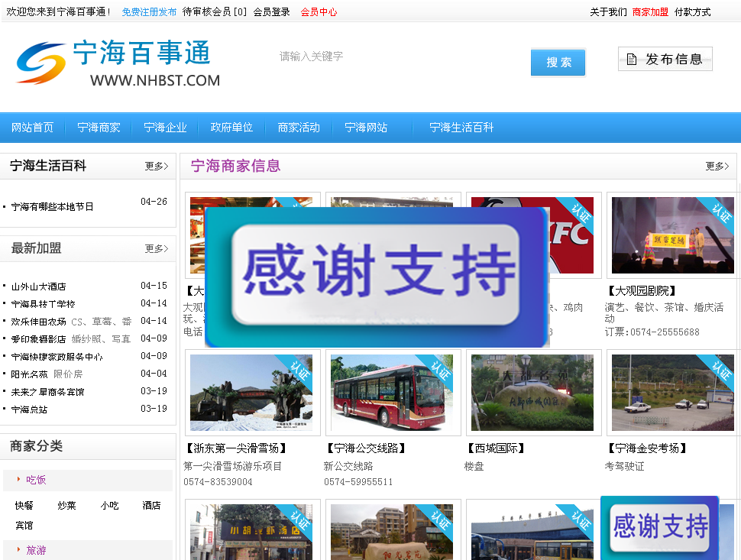Open the bus station photo thumbnail

(532, 532)
